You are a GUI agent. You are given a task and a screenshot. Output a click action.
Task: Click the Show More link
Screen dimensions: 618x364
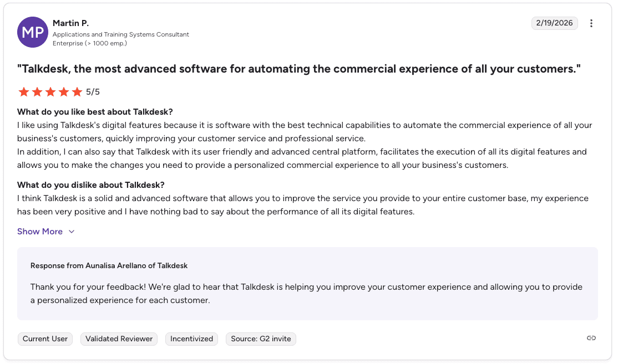40,232
